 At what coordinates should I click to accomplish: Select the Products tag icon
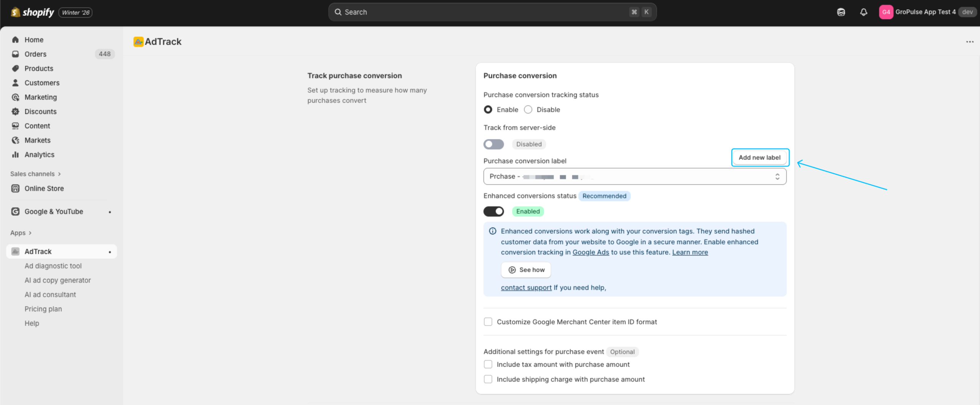tap(15, 68)
